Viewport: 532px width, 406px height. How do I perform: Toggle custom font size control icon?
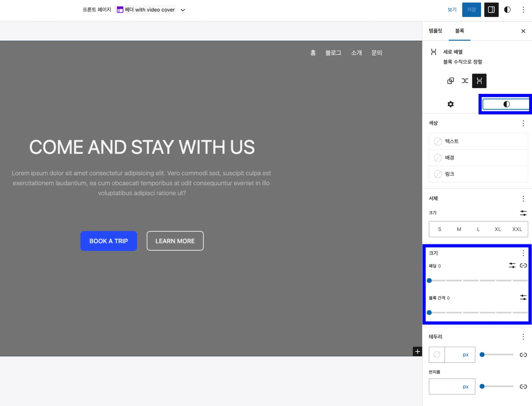523,213
